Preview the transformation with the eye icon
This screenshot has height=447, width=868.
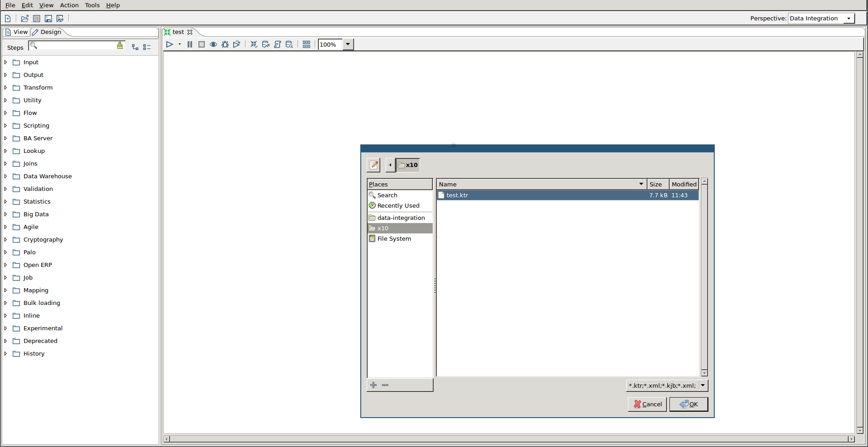(213, 44)
